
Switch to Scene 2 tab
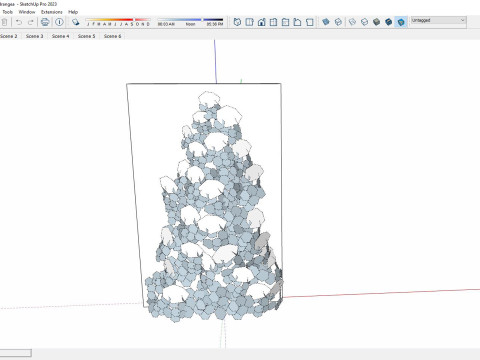pos(9,36)
